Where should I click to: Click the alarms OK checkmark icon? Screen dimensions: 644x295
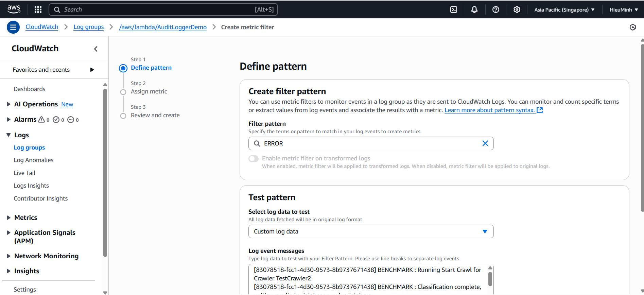[56, 120]
